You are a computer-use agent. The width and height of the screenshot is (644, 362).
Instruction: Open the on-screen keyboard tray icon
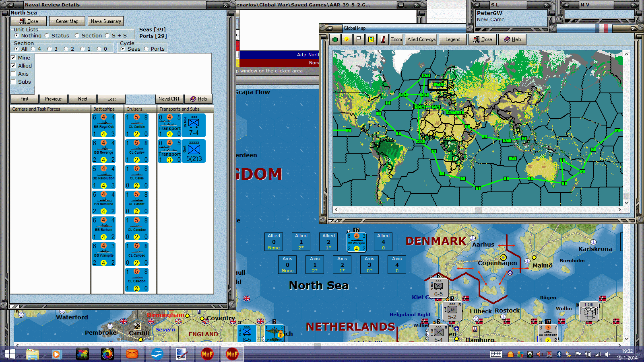pyautogui.click(x=496, y=354)
